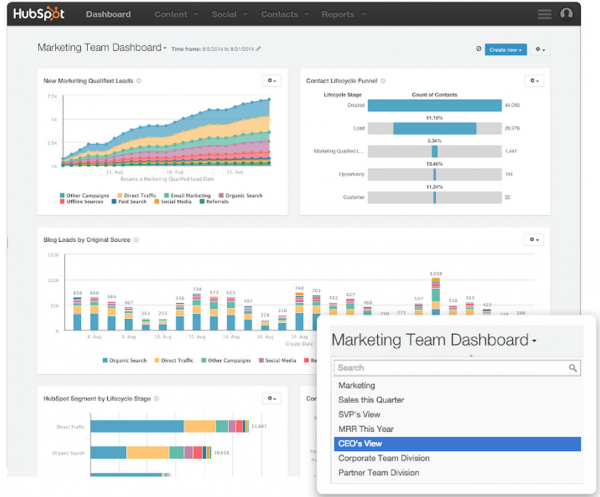Toggle Offline Sources legend entry
Viewport: 600px width, 497px height.
click(82, 201)
